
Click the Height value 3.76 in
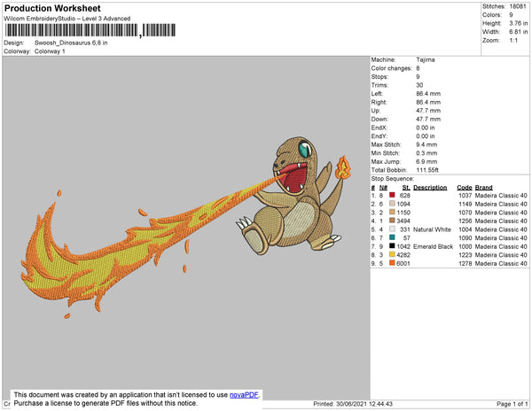(518, 23)
